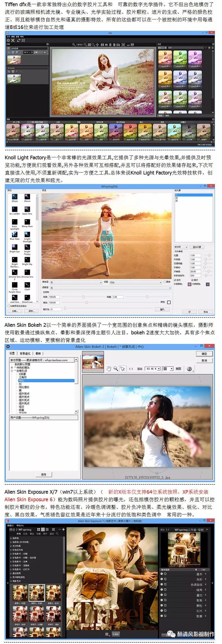Open the 发光球 element type dropdown

point(181,247)
